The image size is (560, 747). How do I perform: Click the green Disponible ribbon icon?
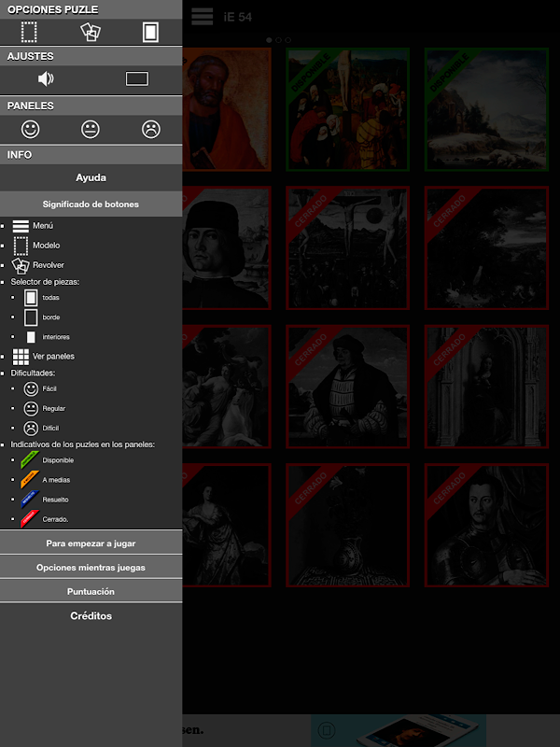coord(30,460)
